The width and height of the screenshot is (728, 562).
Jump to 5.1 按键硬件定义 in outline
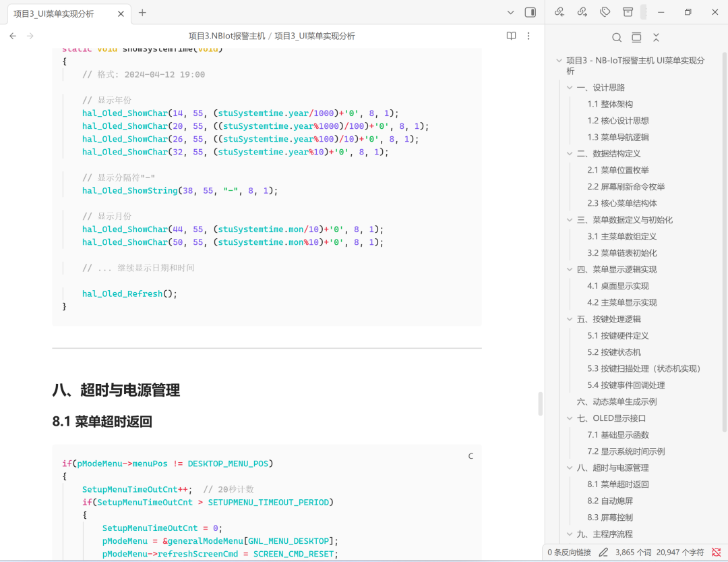(618, 335)
